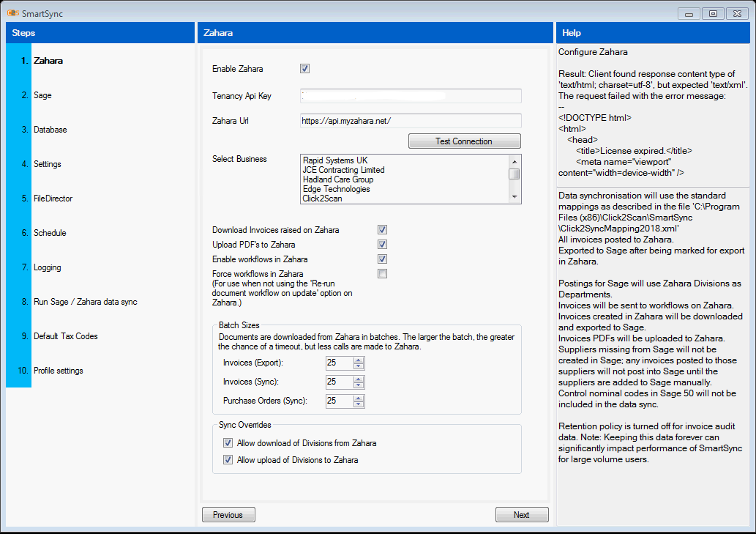Maximize the SmartSync window

click(713, 13)
